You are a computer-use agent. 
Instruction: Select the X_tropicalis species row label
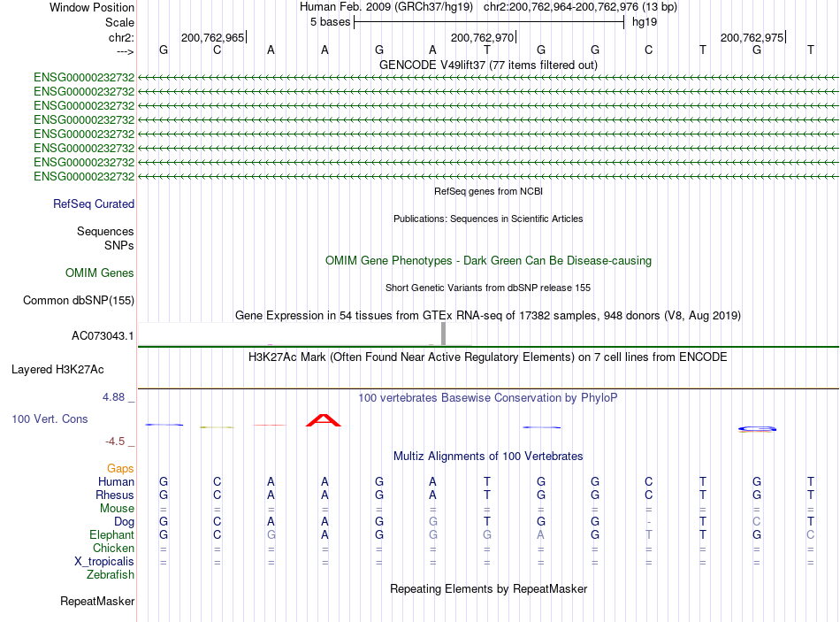pyautogui.click(x=104, y=562)
